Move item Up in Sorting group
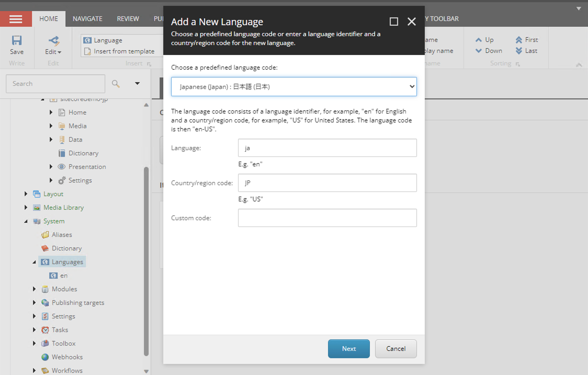 pos(484,40)
